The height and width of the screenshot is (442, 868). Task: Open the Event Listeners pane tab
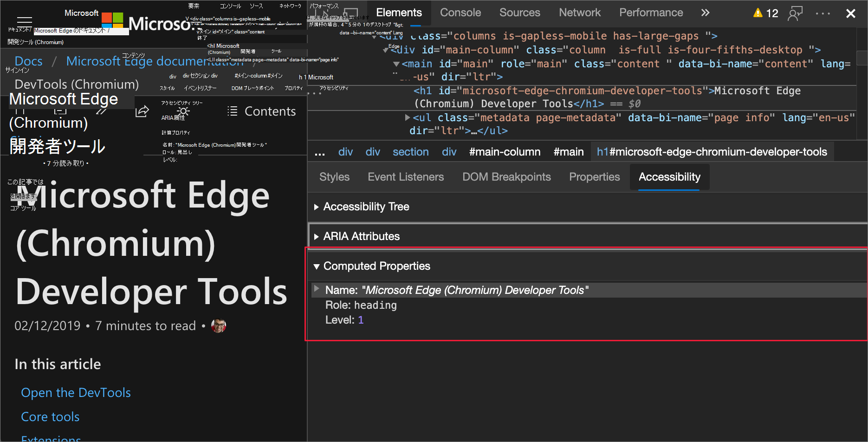[x=406, y=177]
